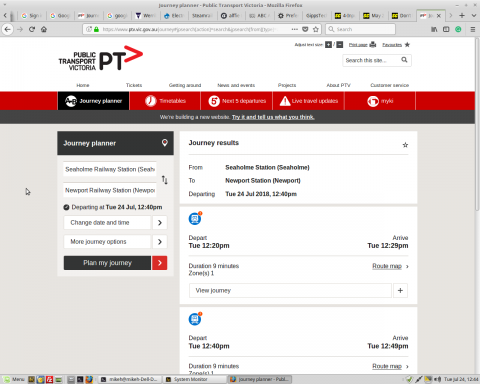This screenshot has height=384, width=480.
Task: Open the Tickets menu item
Action: point(134,85)
